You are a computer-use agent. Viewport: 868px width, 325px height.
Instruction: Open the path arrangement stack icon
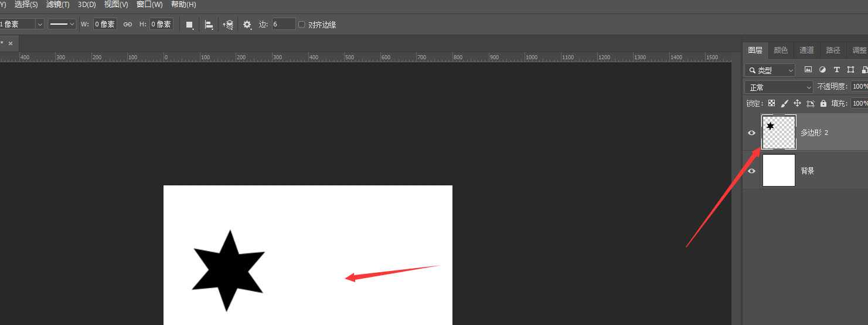point(229,25)
